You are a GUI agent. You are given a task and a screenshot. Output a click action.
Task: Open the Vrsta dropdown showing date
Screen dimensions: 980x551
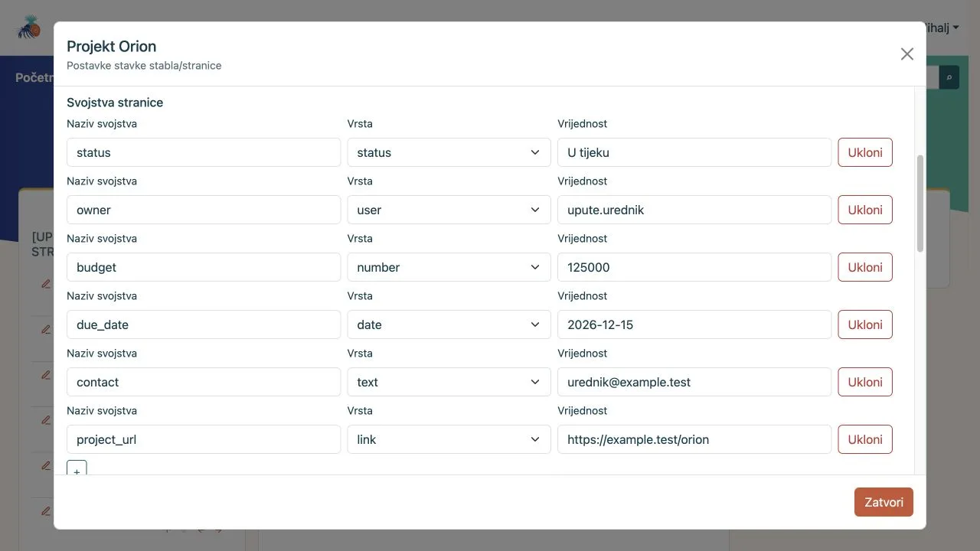click(449, 324)
